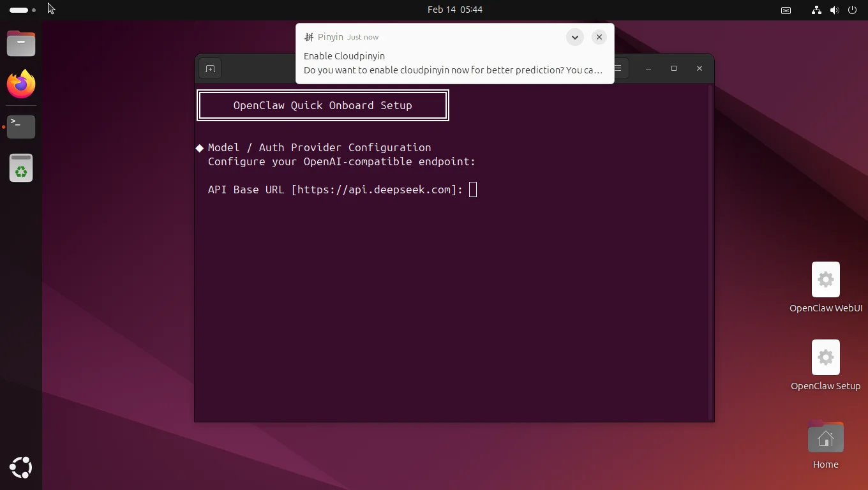Open the calendar via Feb 14 clock
This screenshot has height=490, width=868.
click(454, 10)
